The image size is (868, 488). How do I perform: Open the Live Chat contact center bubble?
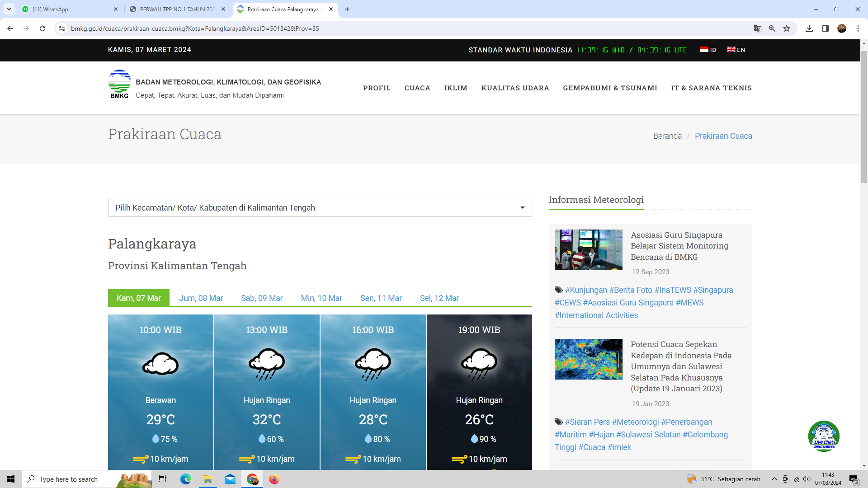pos(824,436)
